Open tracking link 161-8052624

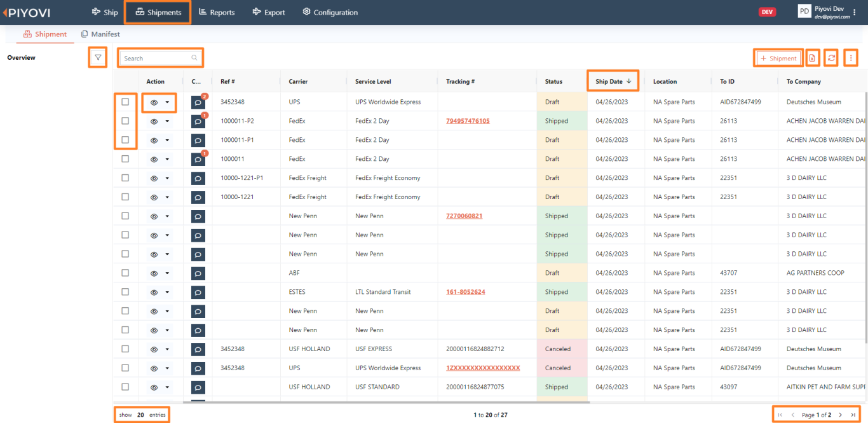465,292
